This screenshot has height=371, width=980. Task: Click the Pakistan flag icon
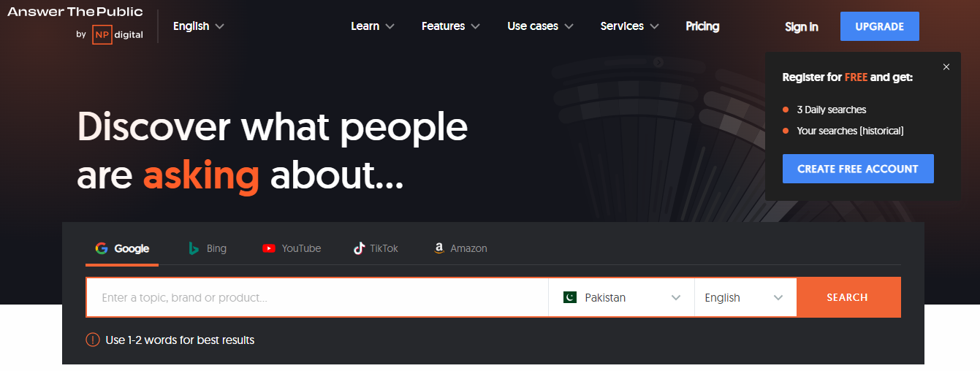pyautogui.click(x=570, y=297)
